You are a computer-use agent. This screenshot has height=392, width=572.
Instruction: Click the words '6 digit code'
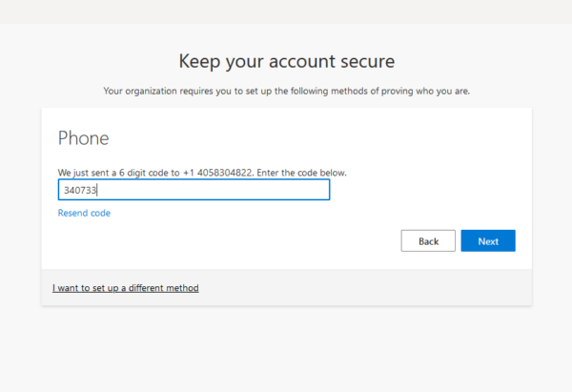[x=149, y=173]
